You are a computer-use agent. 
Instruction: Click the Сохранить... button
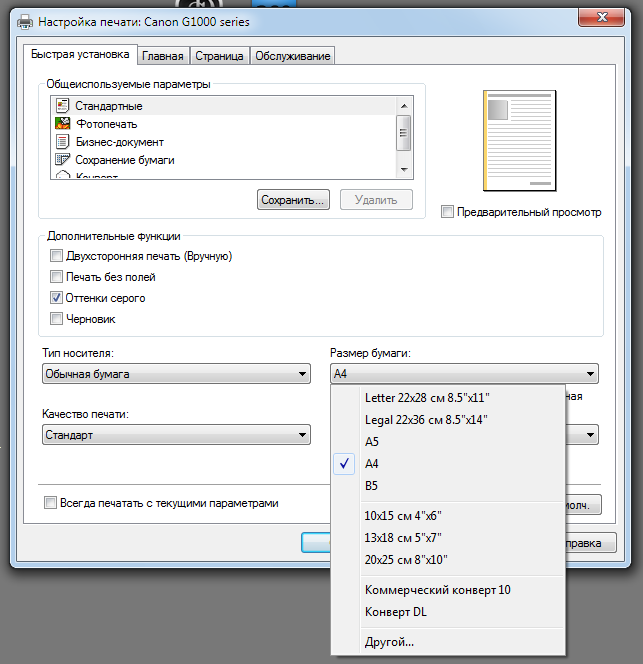pyautogui.click(x=293, y=199)
